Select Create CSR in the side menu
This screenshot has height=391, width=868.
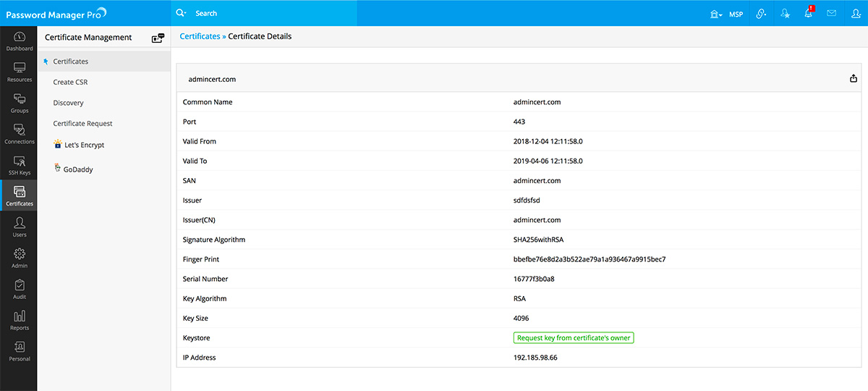pos(70,83)
